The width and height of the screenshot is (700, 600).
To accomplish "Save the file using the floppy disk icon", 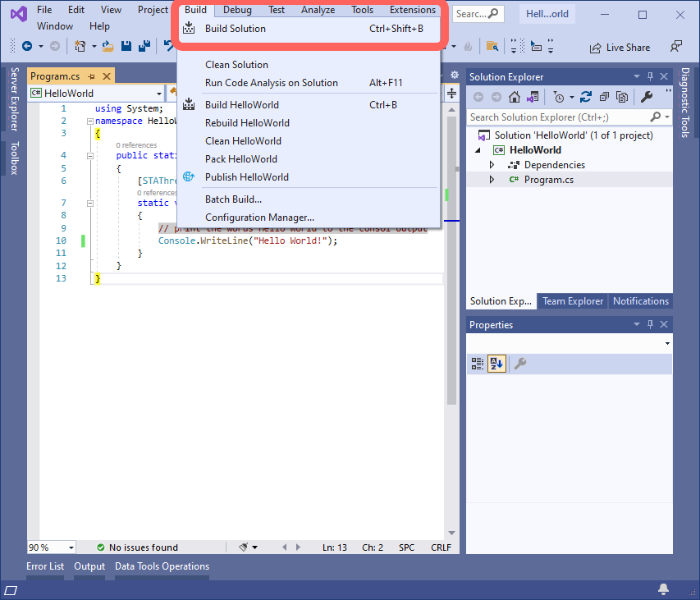I will [126, 46].
